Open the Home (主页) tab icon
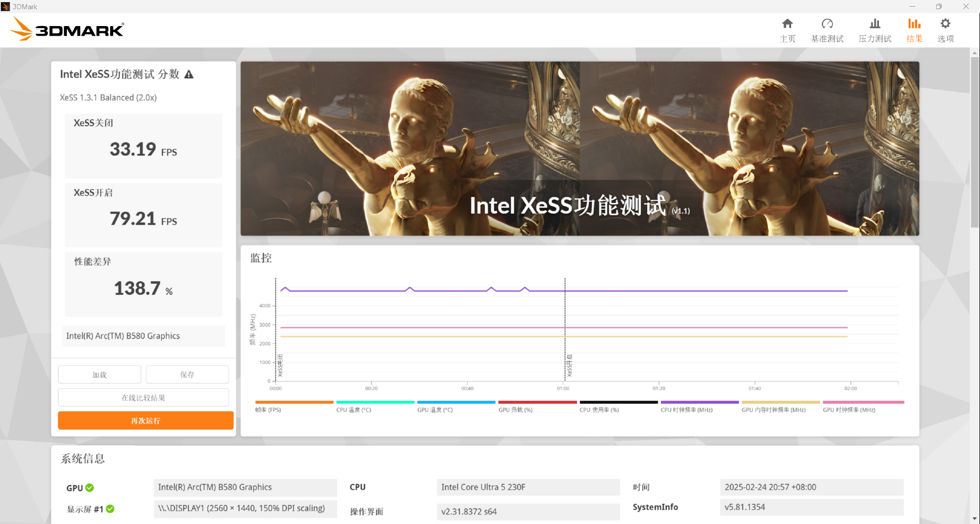This screenshot has width=980, height=524. pos(787,24)
